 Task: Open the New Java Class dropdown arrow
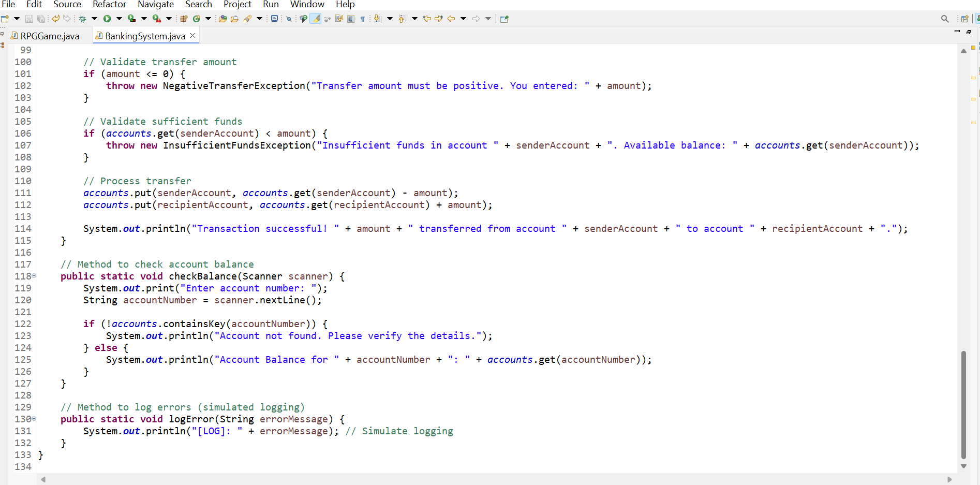coord(208,19)
